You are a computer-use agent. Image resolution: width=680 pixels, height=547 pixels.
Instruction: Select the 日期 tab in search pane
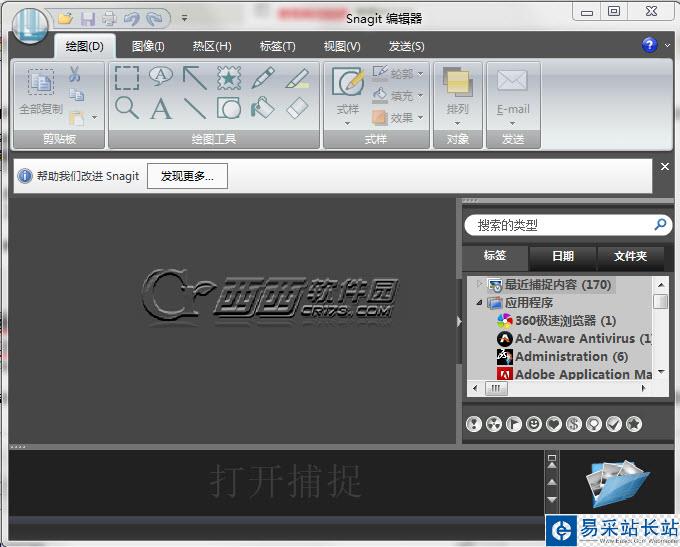coord(563,256)
